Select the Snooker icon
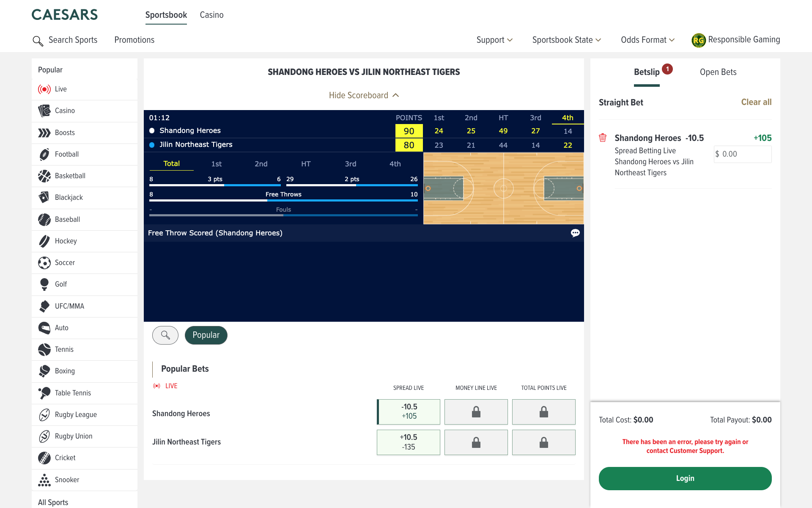This screenshot has width=812, height=508. (44, 480)
